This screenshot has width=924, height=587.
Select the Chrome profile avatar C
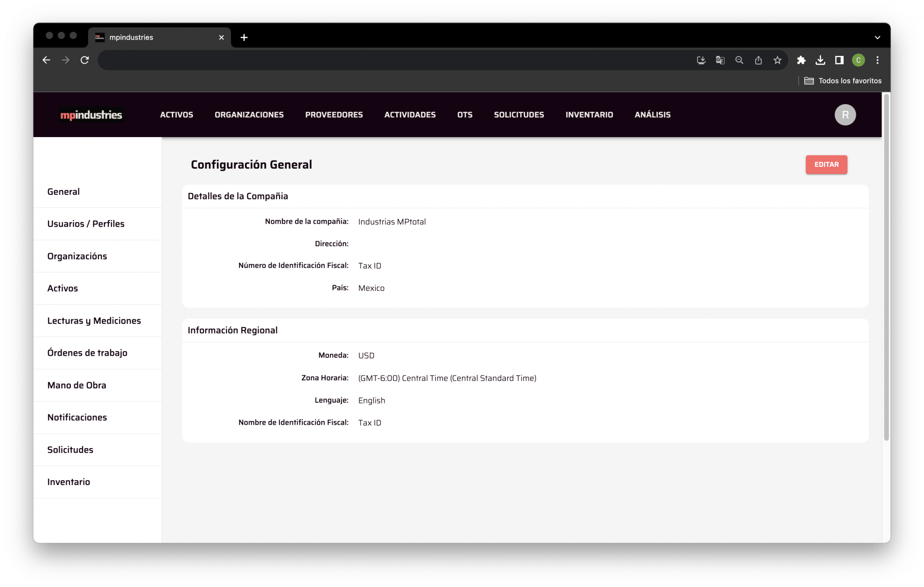point(858,60)
